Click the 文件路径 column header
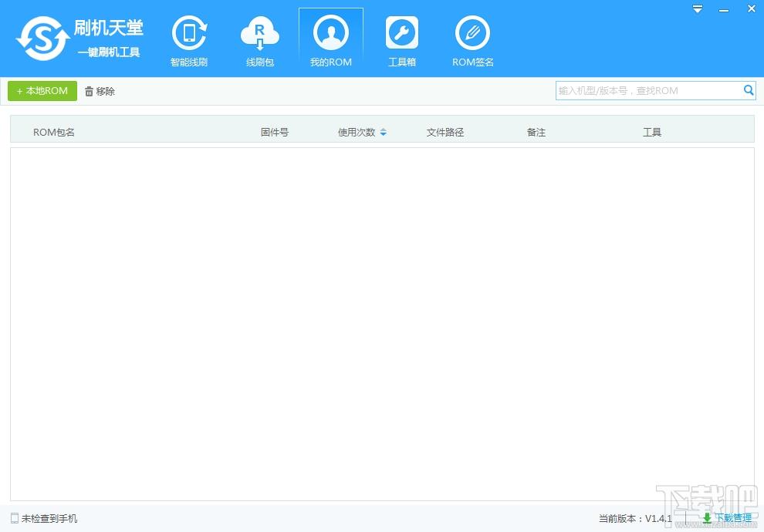Image resolution: width=764 pixels, height=532 pixels. pos(445,133)
